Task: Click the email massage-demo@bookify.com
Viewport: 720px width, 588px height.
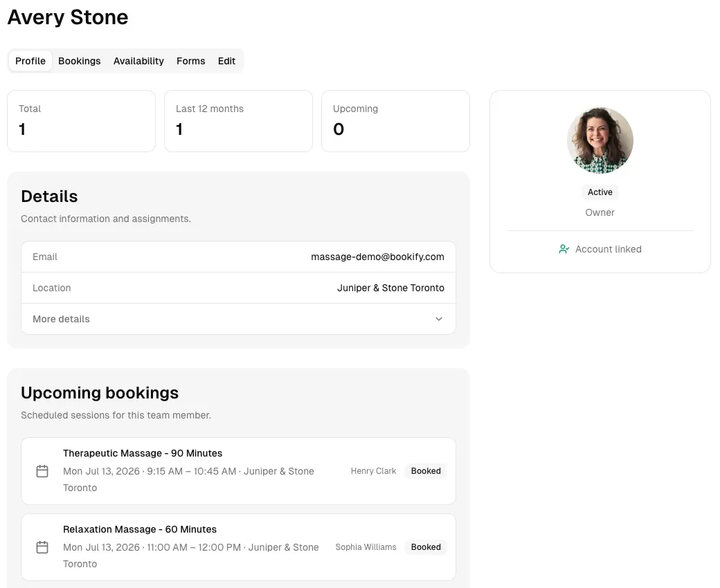Action: (377, 257)
